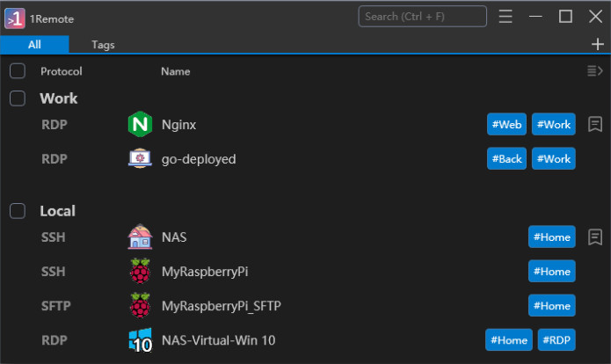This screenshot has height=364, width=611.
Task: Open the hamburger menu icon
Action: pyautogui.click(x=506, y=17)
